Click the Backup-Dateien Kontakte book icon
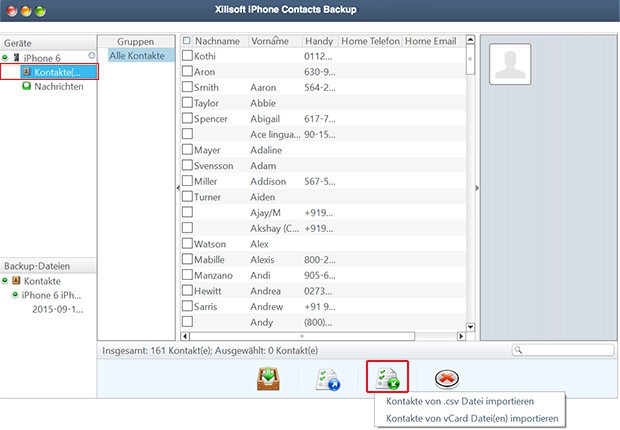620x430 pixels. click(16, 280)
